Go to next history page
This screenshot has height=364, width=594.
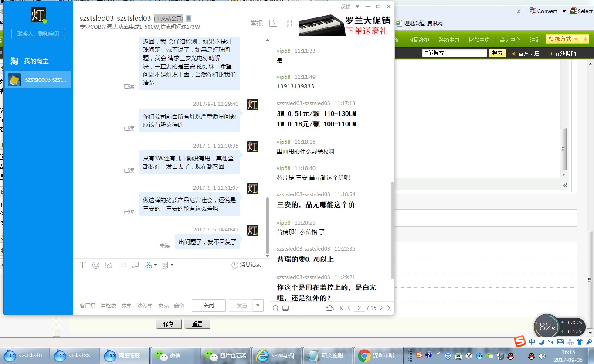coord(381,308)
